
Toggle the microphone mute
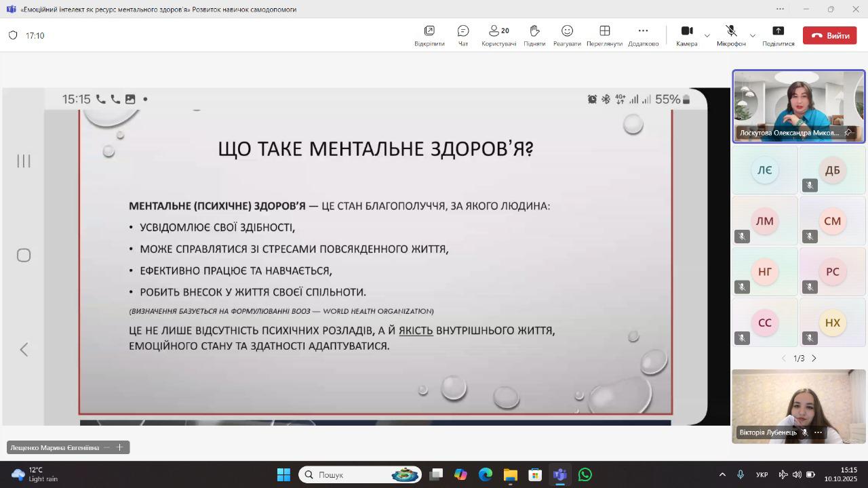731,35
